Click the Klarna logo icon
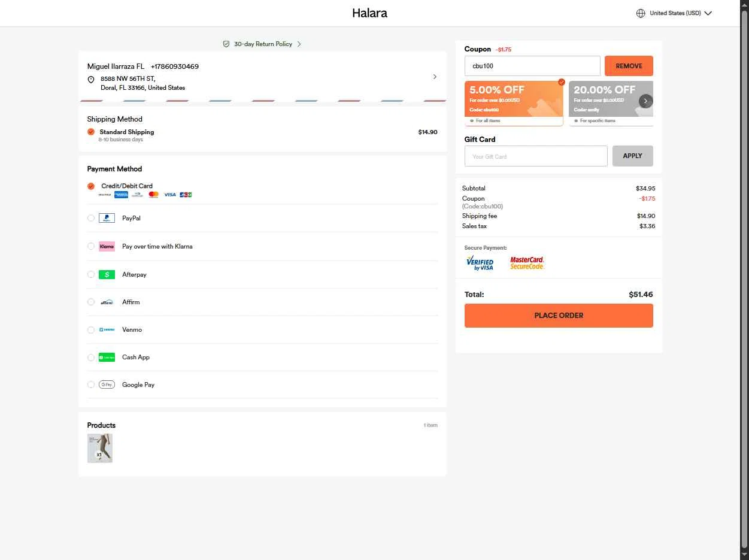This screenshot has height=560, width=749. point(107,246)
